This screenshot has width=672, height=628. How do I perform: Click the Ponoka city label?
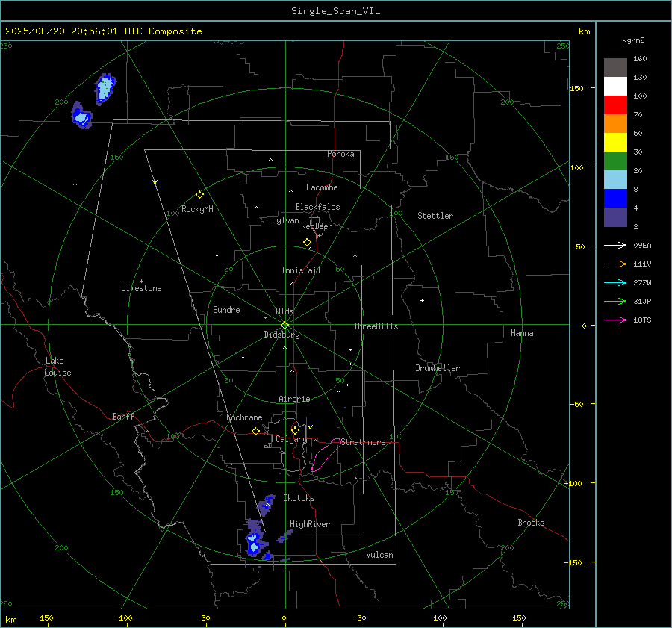[x=340, y=154]
